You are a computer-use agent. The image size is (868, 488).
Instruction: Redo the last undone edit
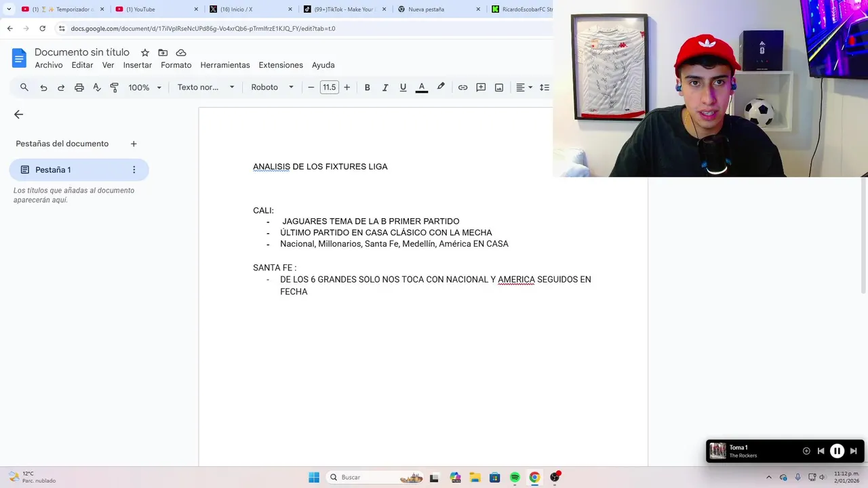(61, 87)
